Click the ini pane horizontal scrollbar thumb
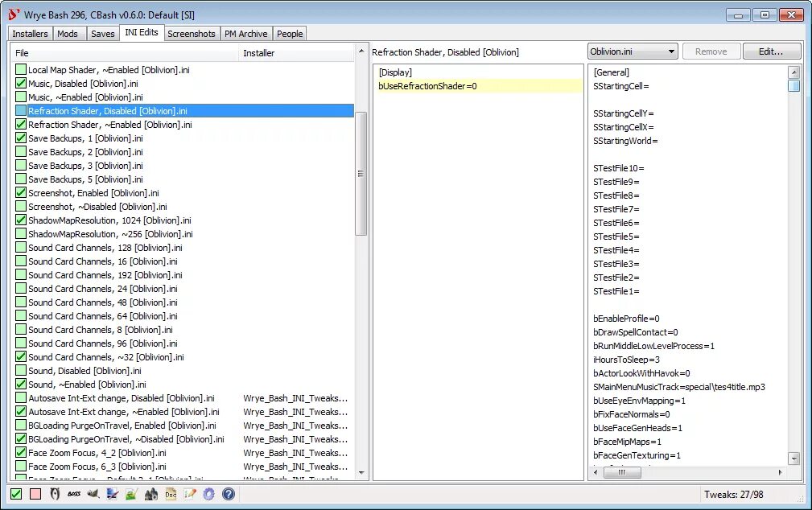 [x=621, y=472]
